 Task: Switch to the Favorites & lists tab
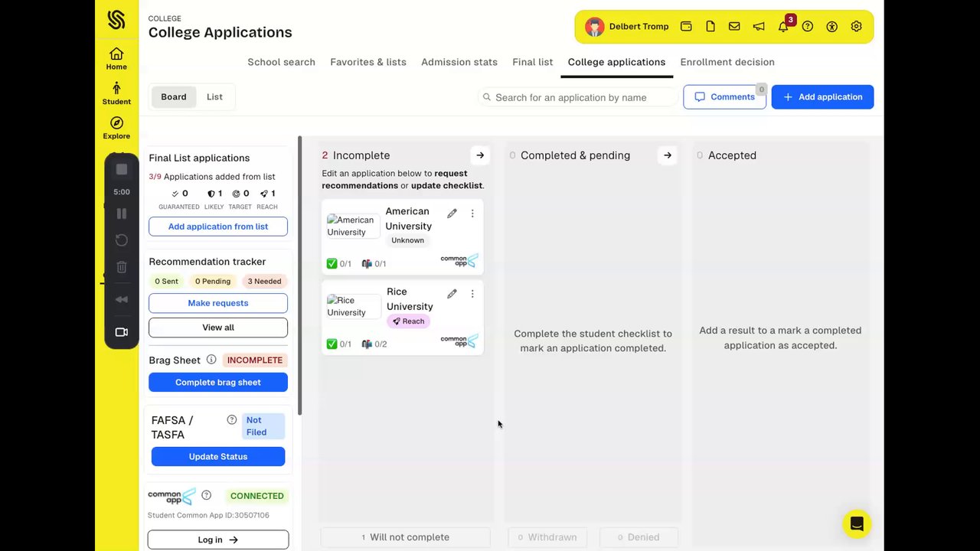368,62
